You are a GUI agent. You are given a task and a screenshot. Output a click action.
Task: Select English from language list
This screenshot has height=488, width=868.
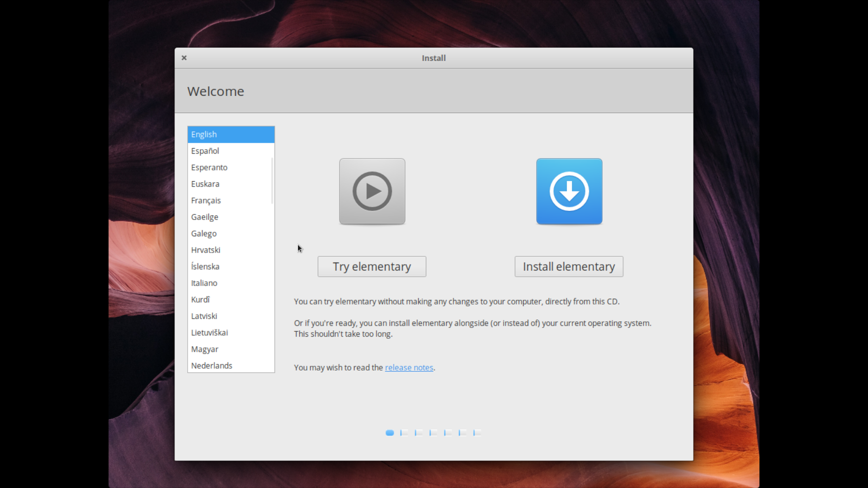point(231,134)
